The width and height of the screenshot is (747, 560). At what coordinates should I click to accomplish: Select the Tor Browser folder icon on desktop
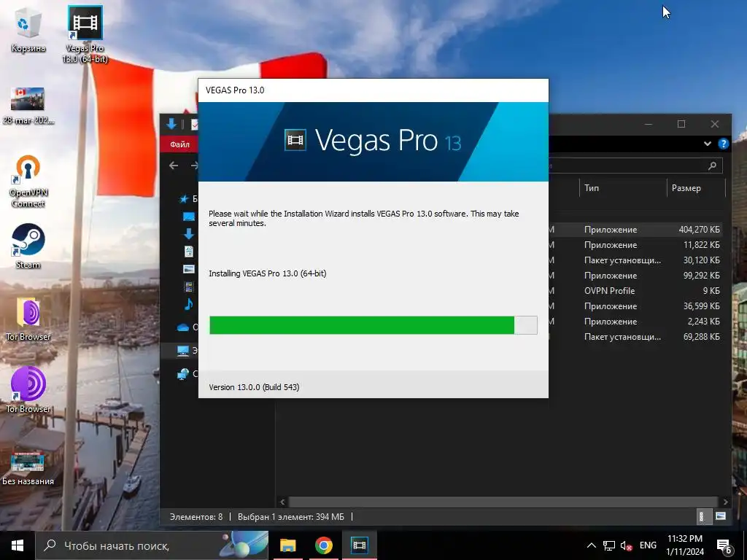28,319
